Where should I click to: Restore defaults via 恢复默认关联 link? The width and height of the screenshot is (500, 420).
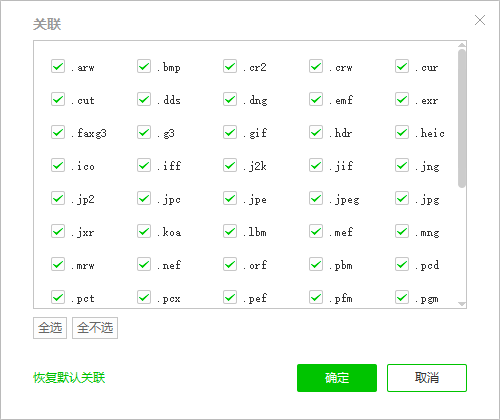coord(69,378)
